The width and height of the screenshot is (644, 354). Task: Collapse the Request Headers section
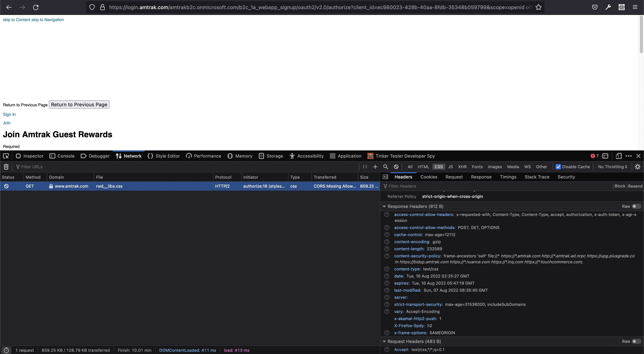pos(384,342)
